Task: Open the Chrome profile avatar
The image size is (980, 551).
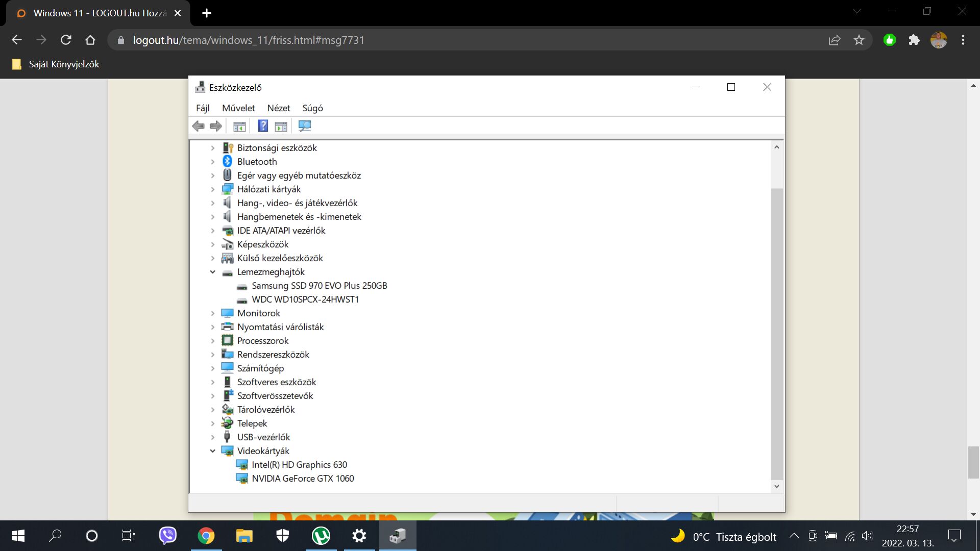Action: pyautogui.click(x=939, y=40)
